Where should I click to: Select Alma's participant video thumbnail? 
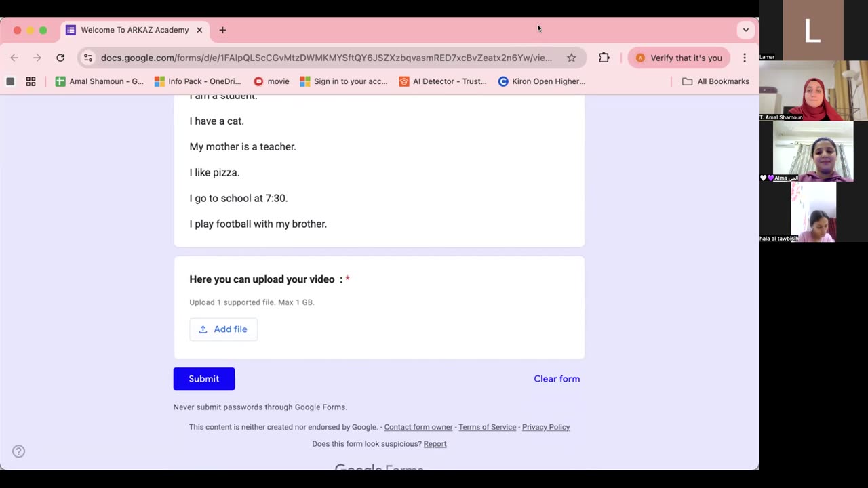tap(813, 151)
